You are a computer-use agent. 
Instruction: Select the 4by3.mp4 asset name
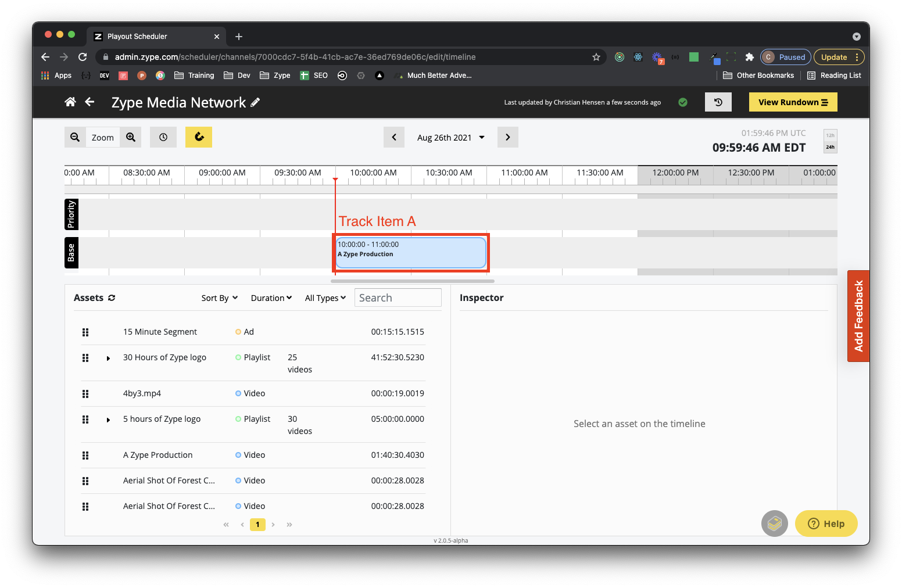142,393
